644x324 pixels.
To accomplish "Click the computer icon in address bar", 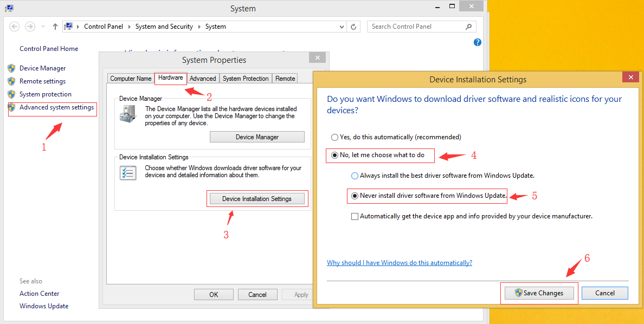I will [69, 27].
